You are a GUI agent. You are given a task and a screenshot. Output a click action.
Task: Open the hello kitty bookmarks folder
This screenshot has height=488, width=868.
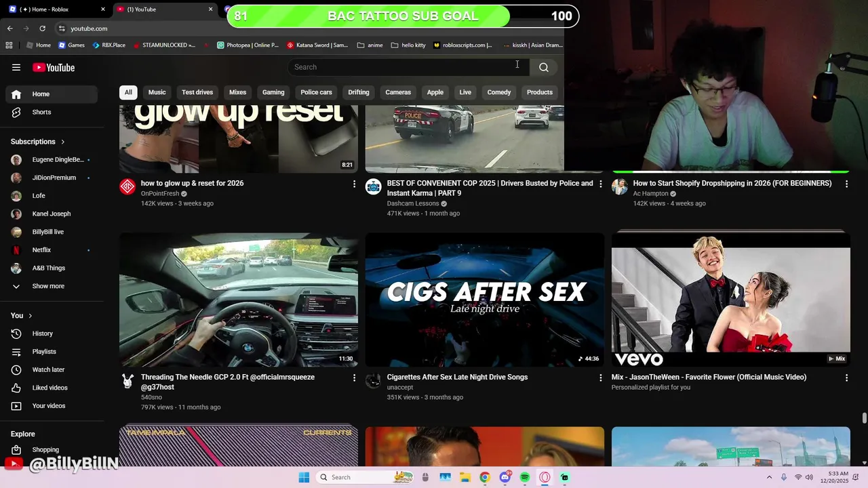408,45
